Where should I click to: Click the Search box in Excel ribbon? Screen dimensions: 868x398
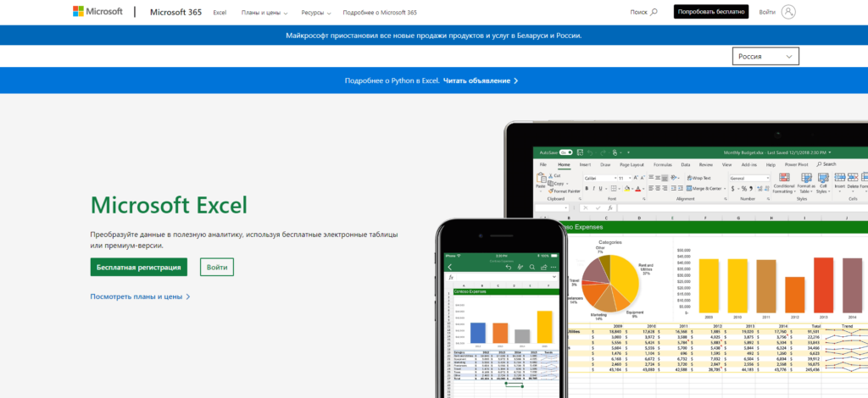(x=826, y=164)
